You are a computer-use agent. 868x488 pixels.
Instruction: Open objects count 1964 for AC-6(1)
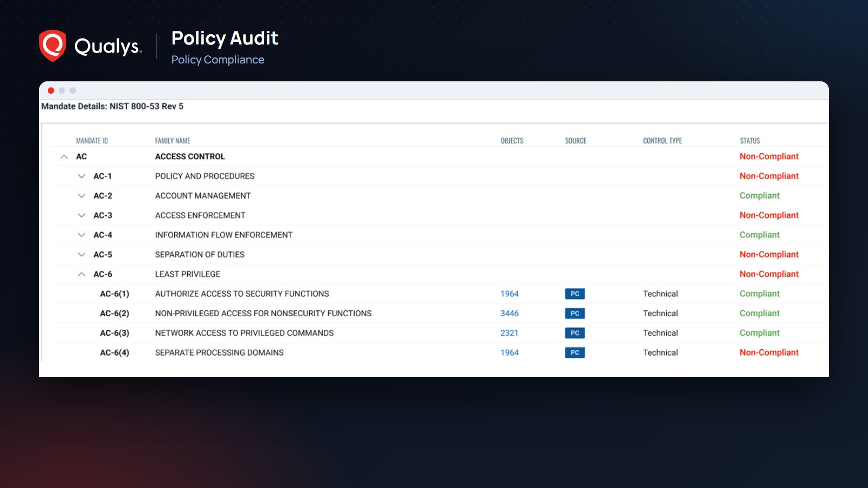[x=509, y=294]
